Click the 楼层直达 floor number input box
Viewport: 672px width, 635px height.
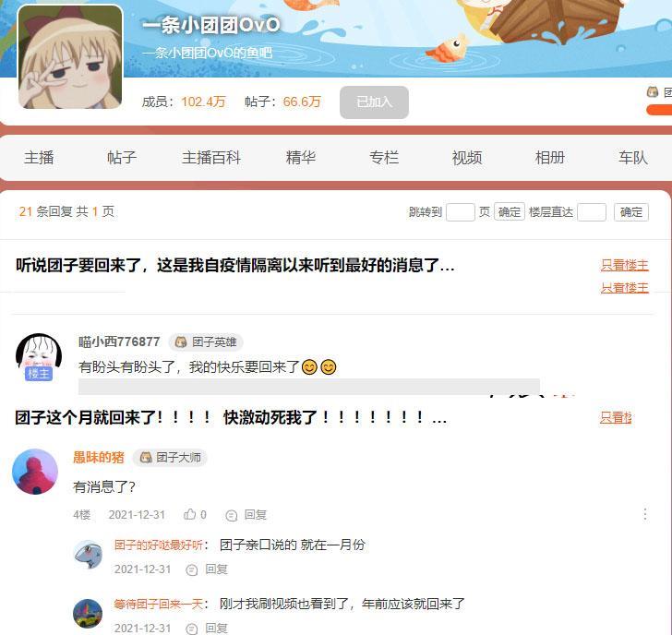(592, 212)
